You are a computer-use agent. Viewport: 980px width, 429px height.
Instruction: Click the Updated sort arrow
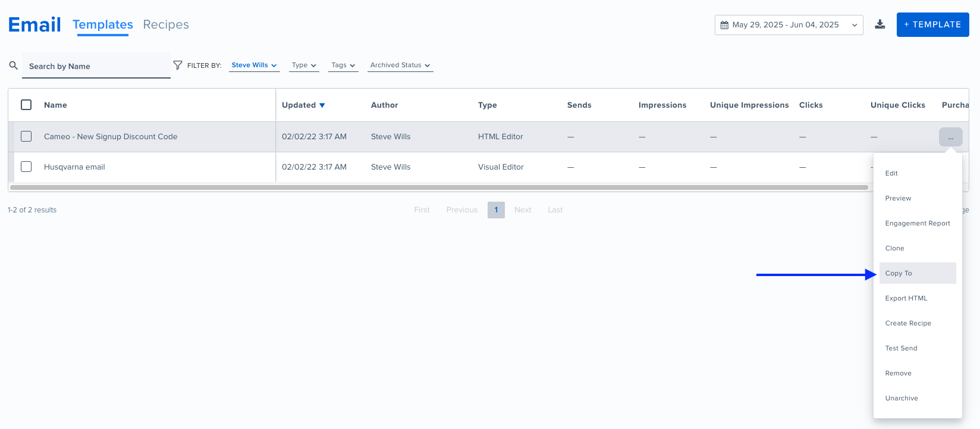coord(322,105)
